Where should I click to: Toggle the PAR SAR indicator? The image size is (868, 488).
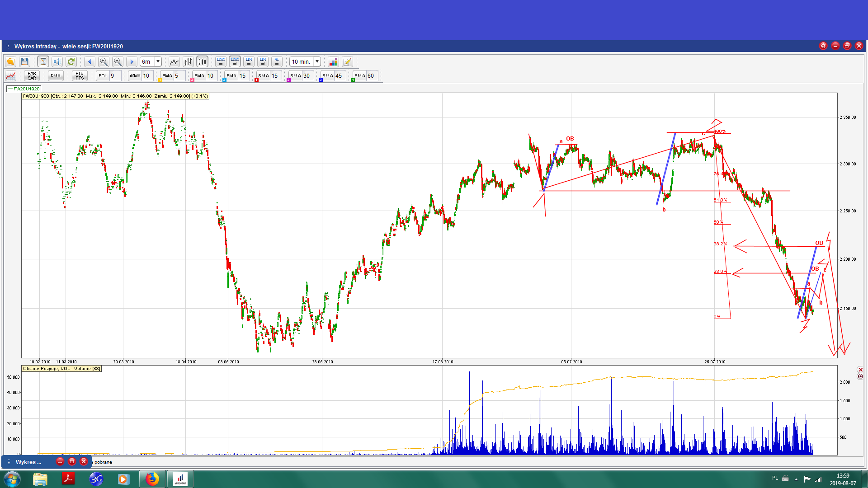tap(32, 75)
